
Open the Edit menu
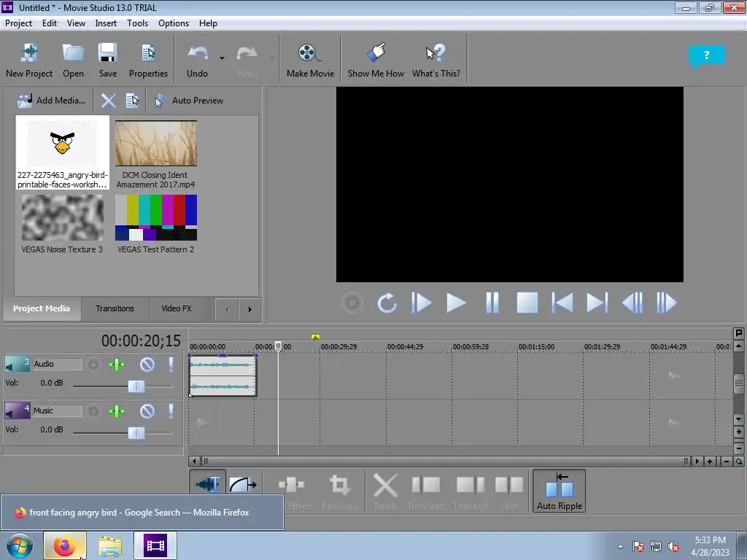click(x=49, y=23)
